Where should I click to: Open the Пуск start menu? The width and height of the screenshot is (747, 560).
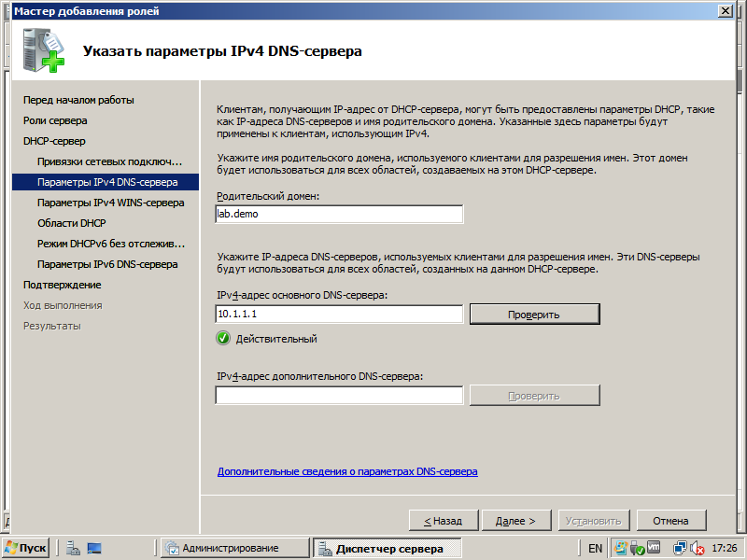click(25, 549)
